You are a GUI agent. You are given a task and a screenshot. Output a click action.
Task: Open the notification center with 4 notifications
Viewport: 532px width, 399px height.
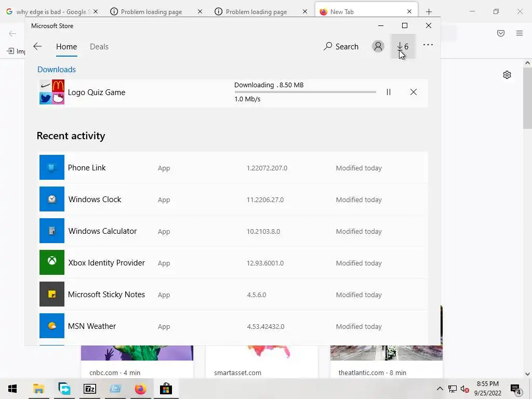pyautogui.click(x=516, y=389)
